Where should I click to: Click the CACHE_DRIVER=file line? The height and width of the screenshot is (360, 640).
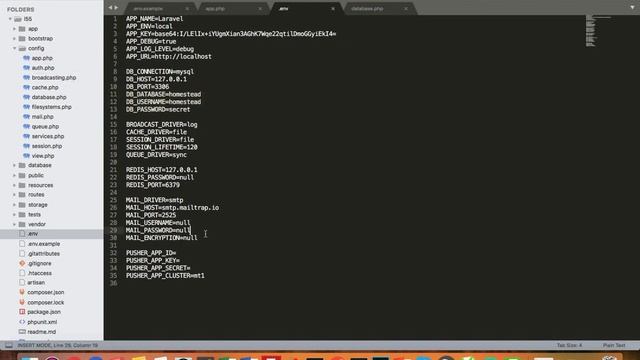(156, 132)
